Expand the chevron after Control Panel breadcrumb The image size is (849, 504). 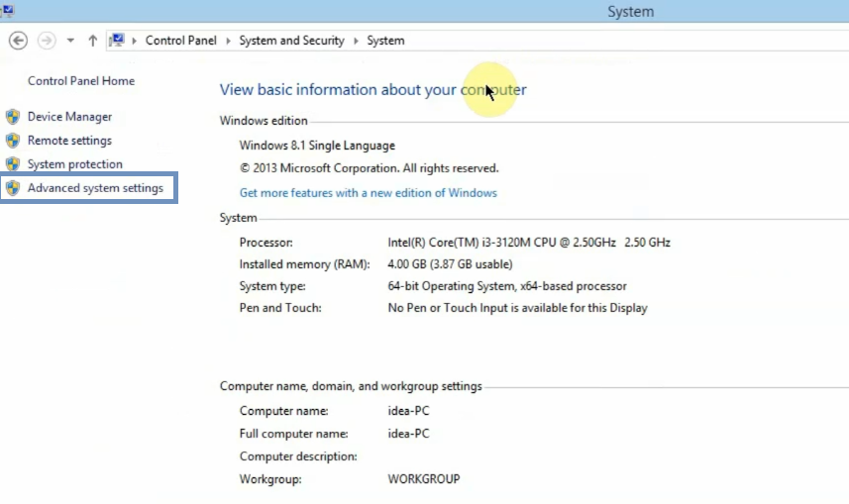(x=228, y=41)
